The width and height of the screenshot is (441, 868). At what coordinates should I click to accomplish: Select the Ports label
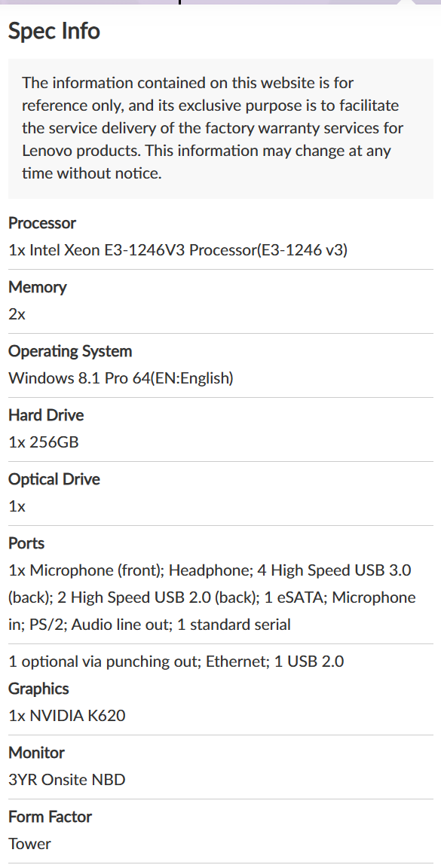26,543
